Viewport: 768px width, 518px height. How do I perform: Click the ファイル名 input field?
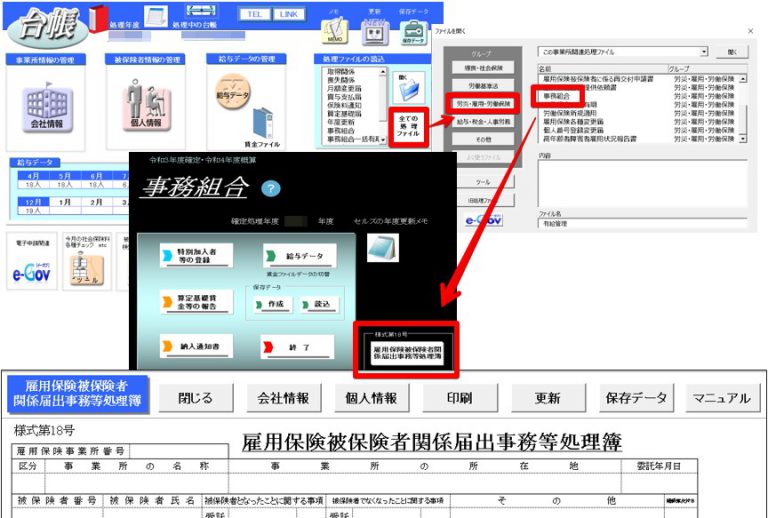click(643, 223)
